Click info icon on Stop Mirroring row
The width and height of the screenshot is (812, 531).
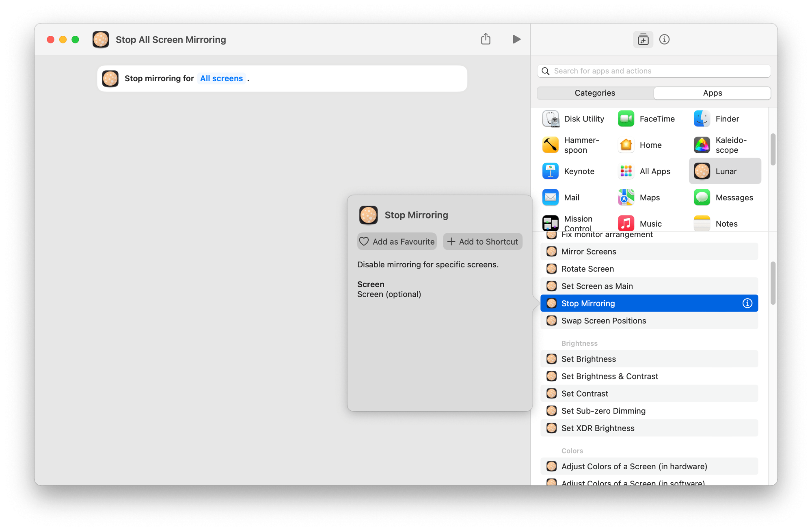[747, 303]
